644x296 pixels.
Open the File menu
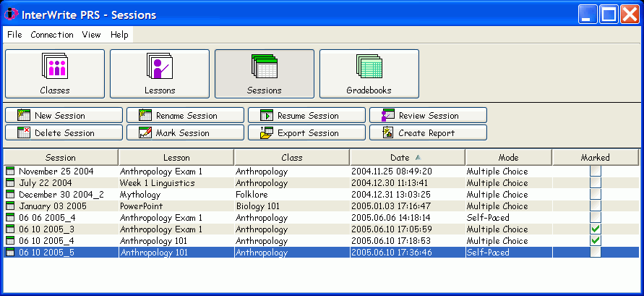pyautogui.click(x=14, y=35)
